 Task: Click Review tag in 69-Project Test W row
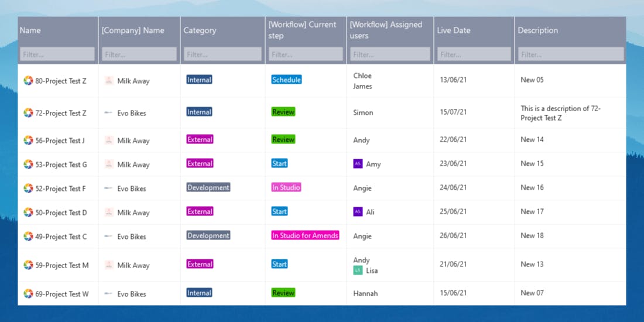283,292
